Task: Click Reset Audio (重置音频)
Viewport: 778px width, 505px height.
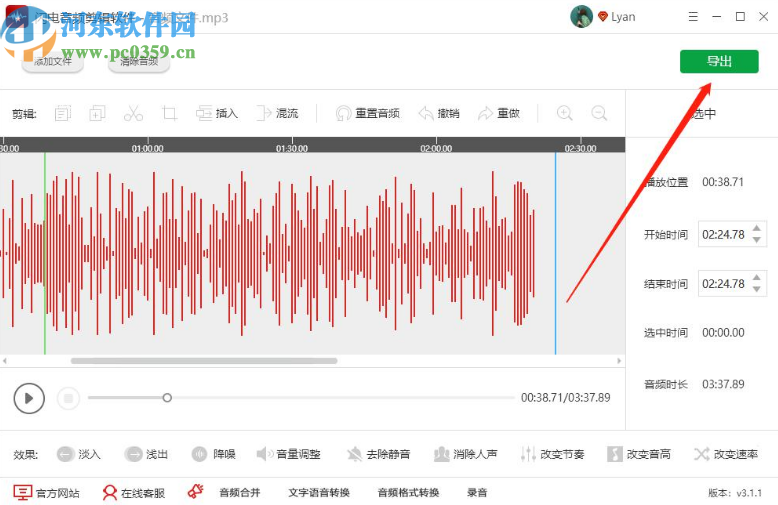Action: [x=368, y=114]
